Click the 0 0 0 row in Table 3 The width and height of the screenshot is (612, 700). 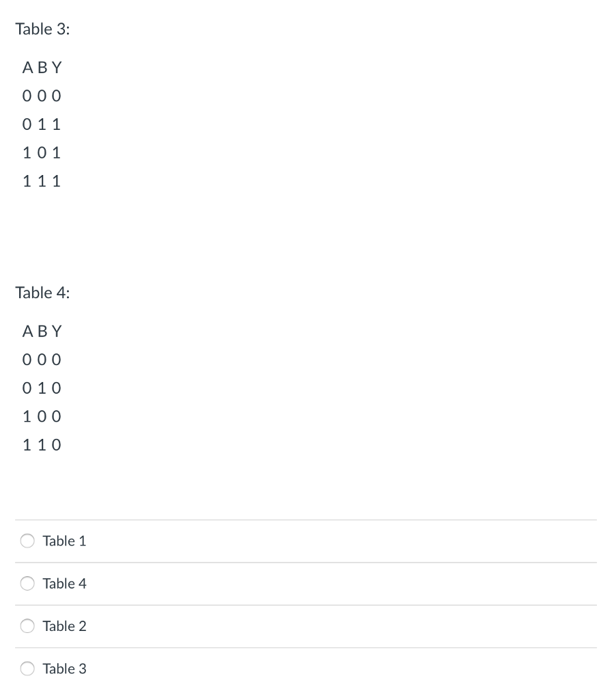point(42,96)
